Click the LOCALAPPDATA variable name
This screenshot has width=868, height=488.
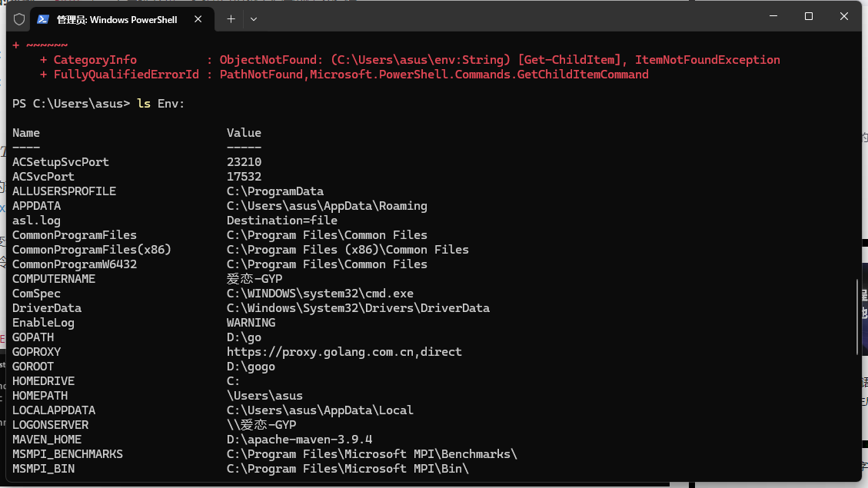click(54, 410)
